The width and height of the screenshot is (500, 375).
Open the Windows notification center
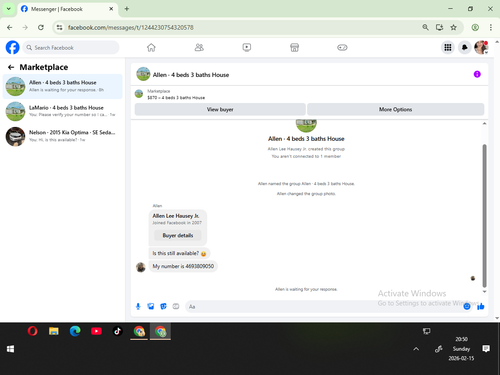click(x=486, y=349)
